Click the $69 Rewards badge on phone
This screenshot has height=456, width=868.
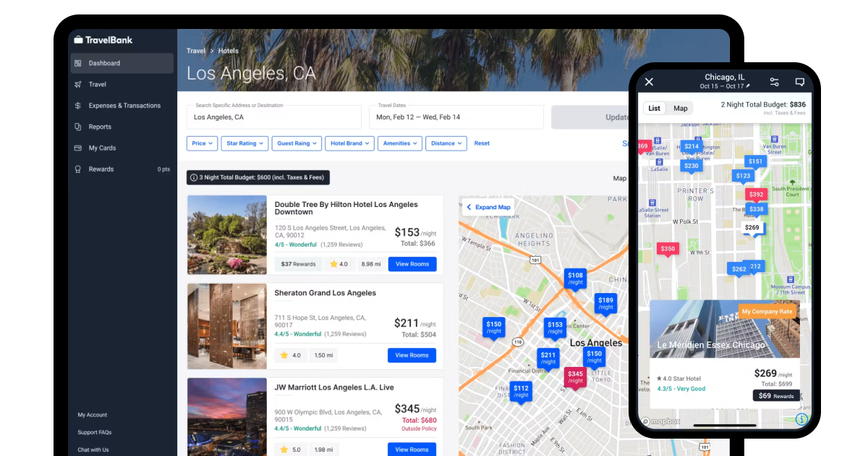click(x=776, y=396)
